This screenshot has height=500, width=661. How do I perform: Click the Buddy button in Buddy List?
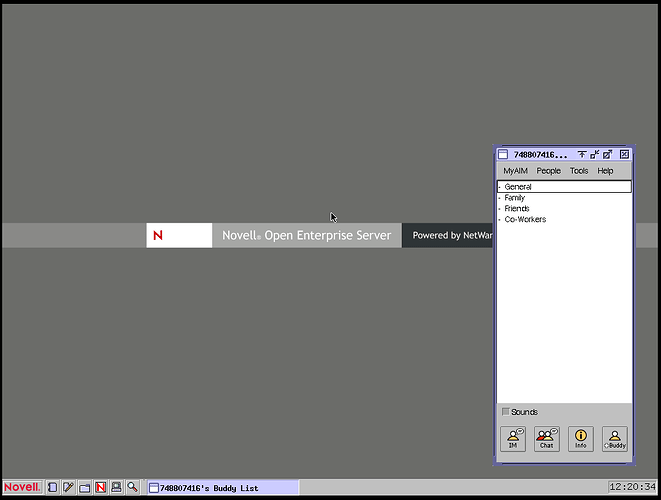[615, 438]
